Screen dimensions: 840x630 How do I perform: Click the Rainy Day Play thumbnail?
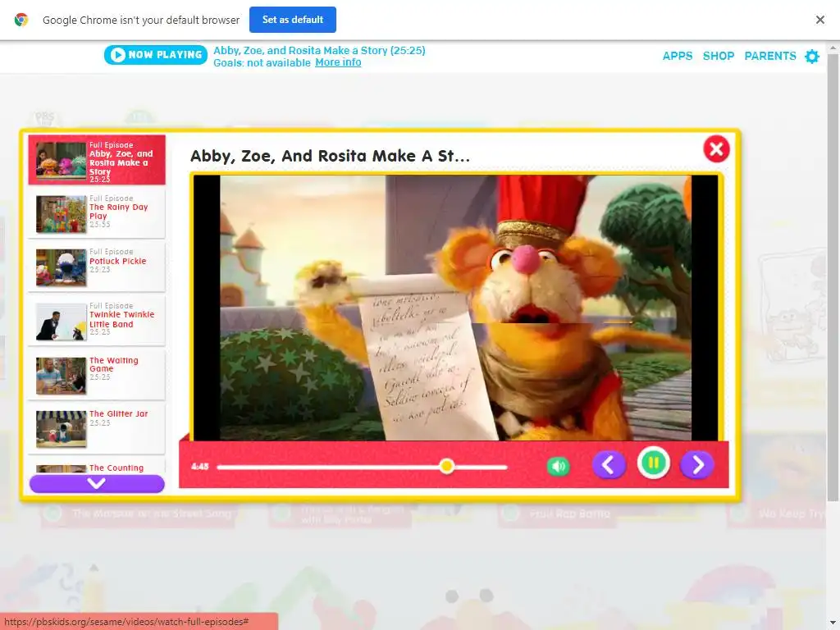pyautogui.click(x=61, y=214)
